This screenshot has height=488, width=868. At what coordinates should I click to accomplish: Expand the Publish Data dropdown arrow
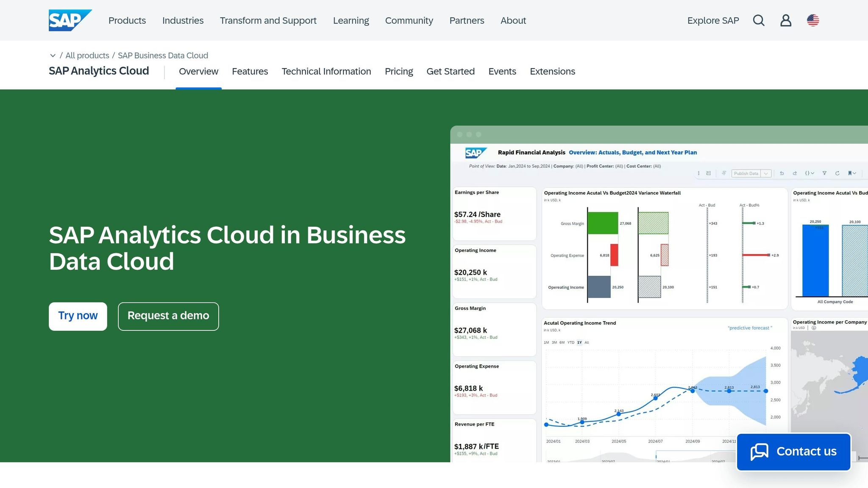[x=766, y=173]
